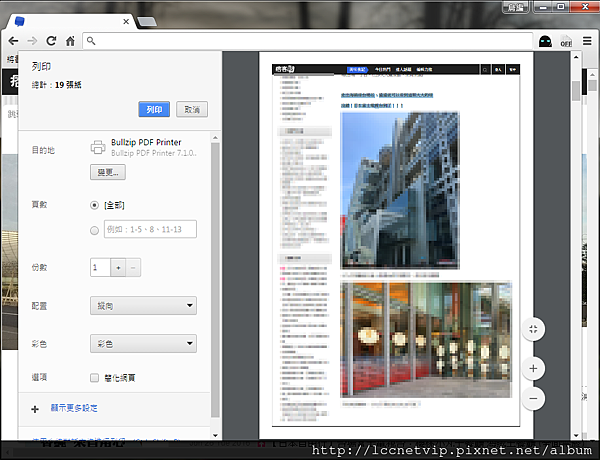Click the 變更 change destination button
The height and width of the screenshot is (460, 600).
click(108, 172)
